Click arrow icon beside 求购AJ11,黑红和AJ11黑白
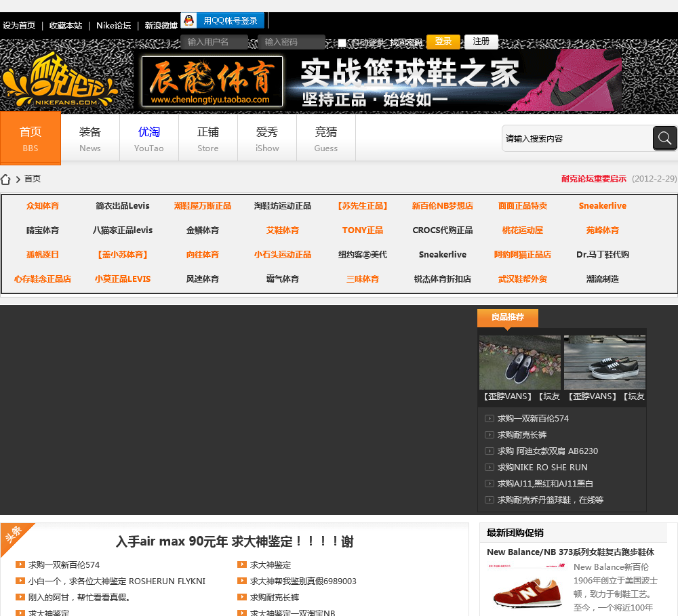 coord(489,483)
